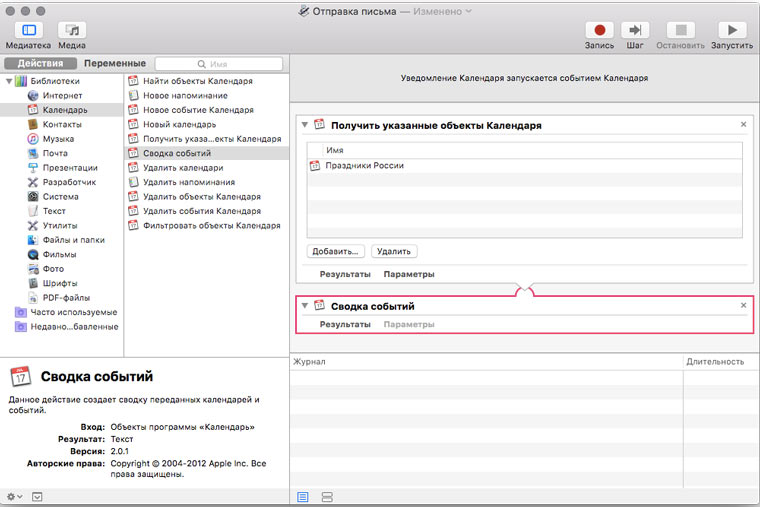Screen dimensions: 760x507
Task: Toggle the description panel visibility button
Action: [37, 497]
